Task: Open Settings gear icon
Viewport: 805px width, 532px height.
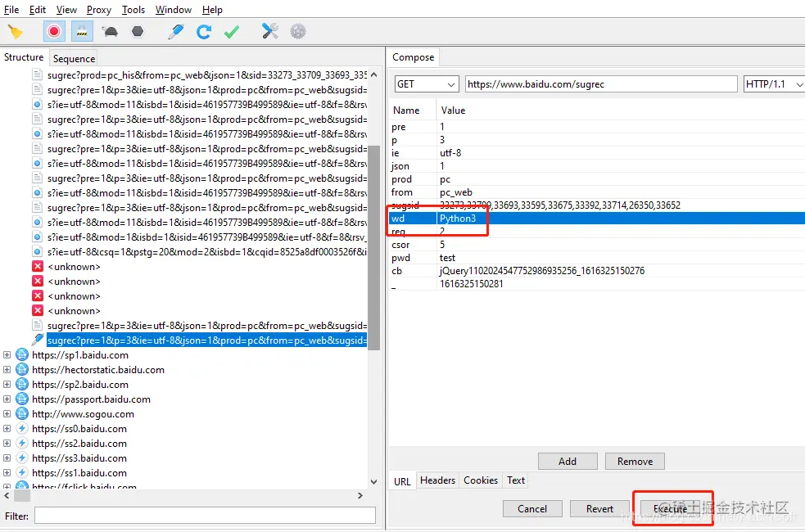Action: click(298, 32)
